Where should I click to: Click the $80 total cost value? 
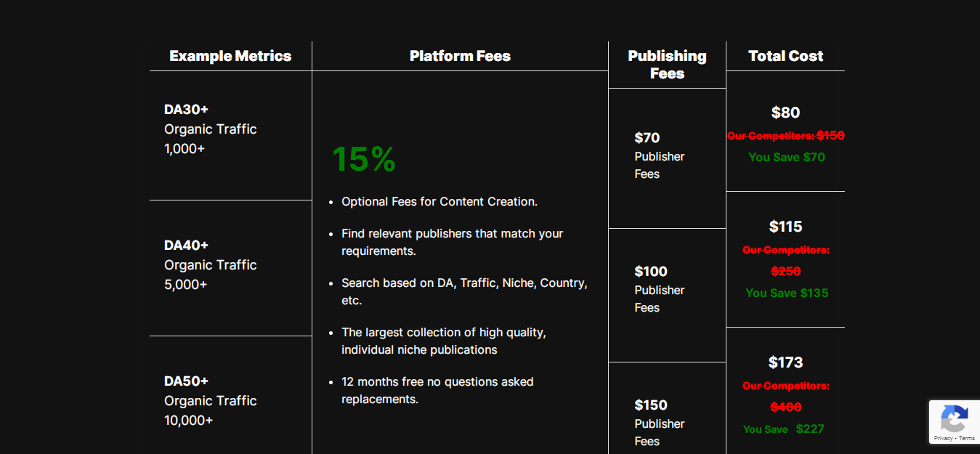[785, 113]
